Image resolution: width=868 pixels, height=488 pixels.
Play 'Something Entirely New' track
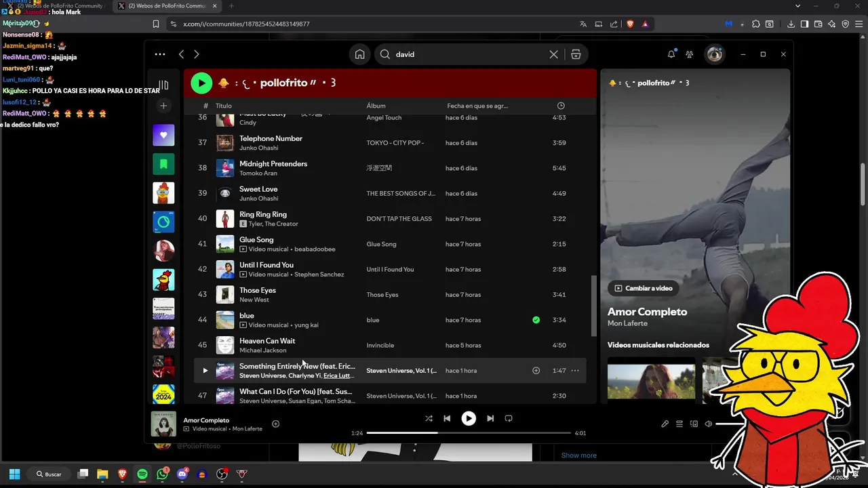(x=205, y=371)
